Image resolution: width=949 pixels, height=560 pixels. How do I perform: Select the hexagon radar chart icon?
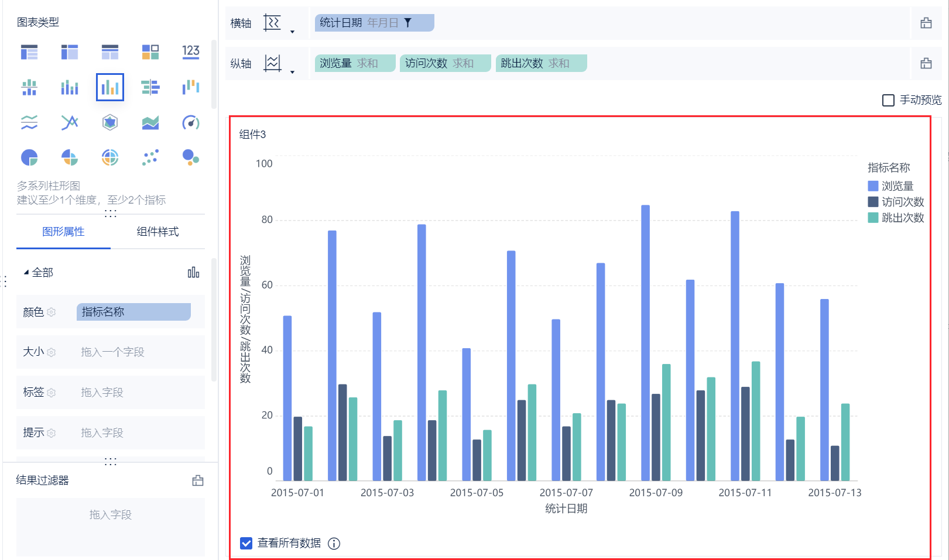click(x=110, y=122)
